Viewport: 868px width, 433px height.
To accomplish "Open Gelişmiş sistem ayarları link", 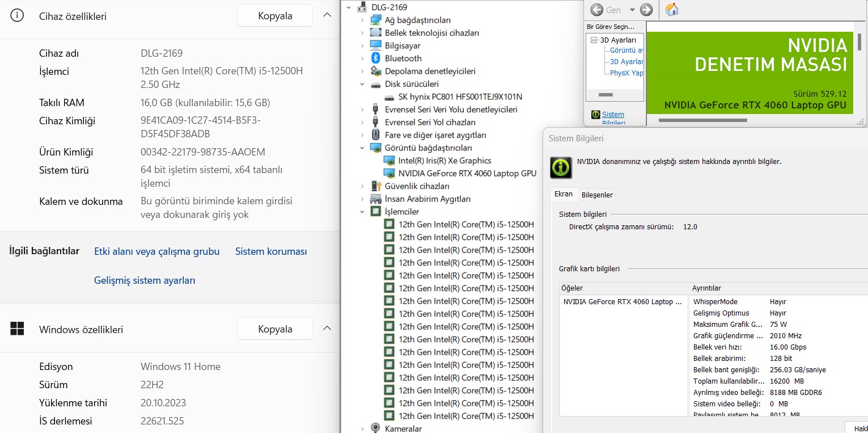I will (x=145, y=280).
